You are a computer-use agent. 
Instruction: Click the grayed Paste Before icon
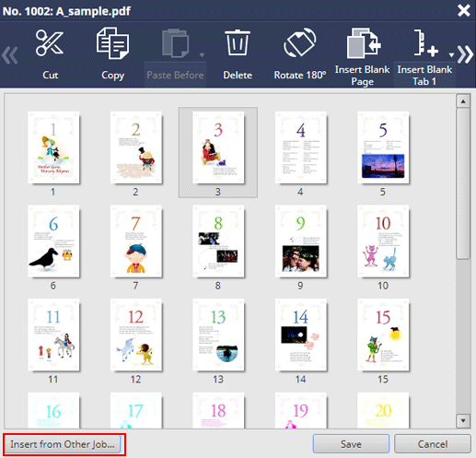click(175, 43)
